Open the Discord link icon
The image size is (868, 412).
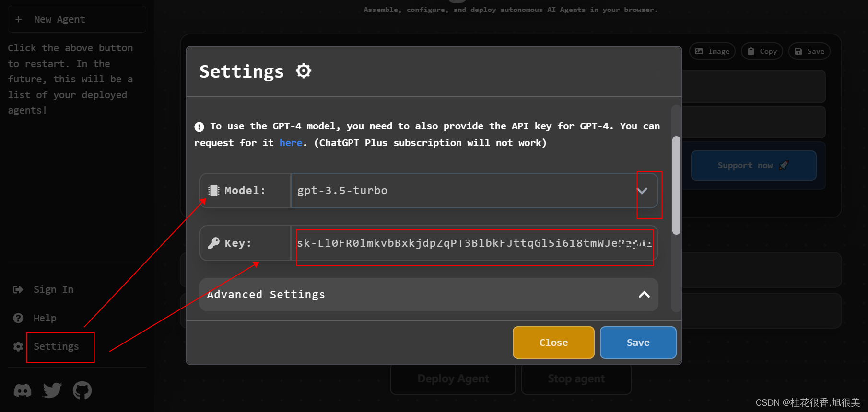coord(23,390)
